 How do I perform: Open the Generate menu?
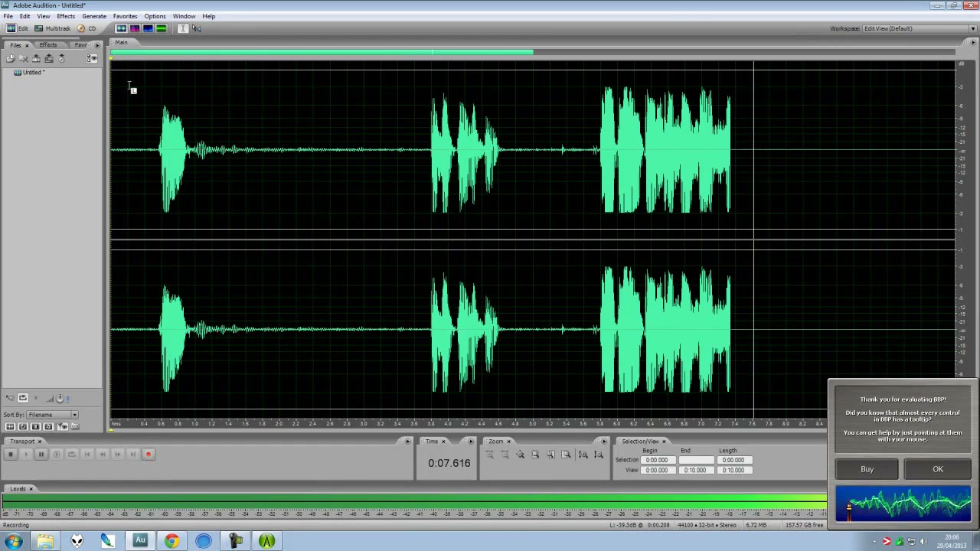[x=94, y=16]
